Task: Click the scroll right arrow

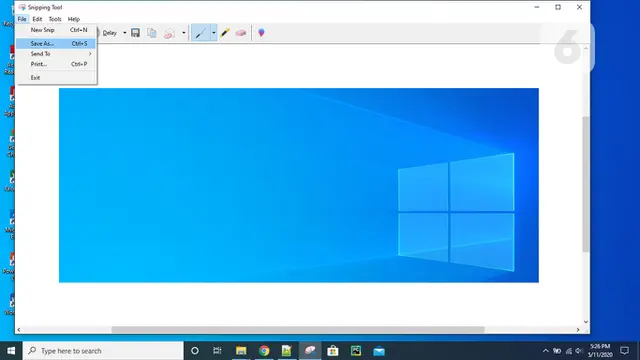Action: coord(578,330)
